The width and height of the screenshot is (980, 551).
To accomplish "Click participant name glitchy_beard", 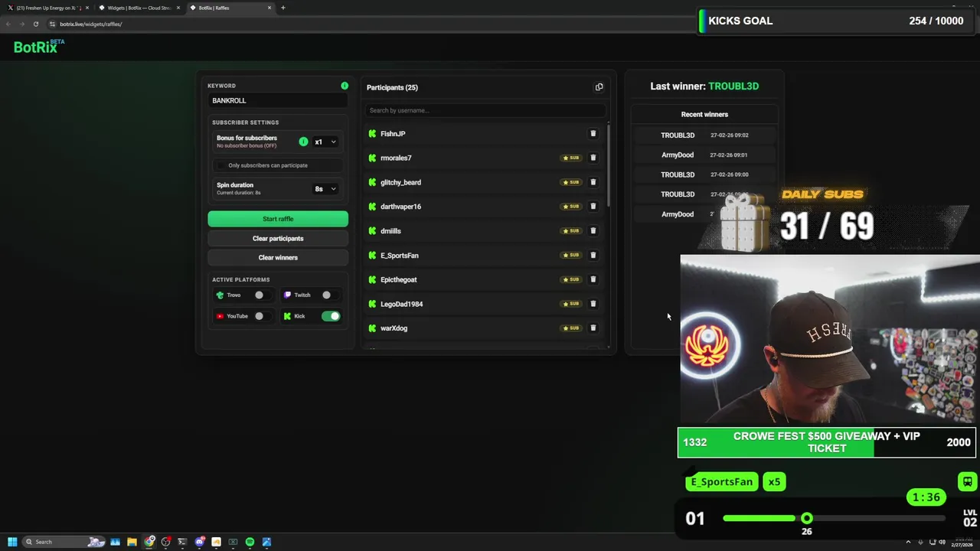I will click(400, 182).
